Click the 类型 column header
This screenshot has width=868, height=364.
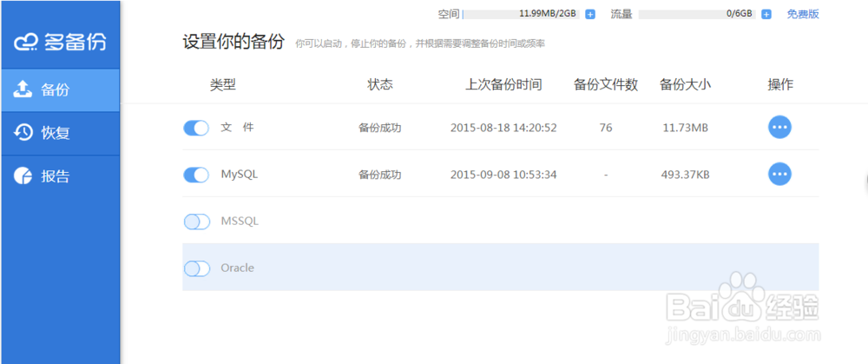point(222,85)
